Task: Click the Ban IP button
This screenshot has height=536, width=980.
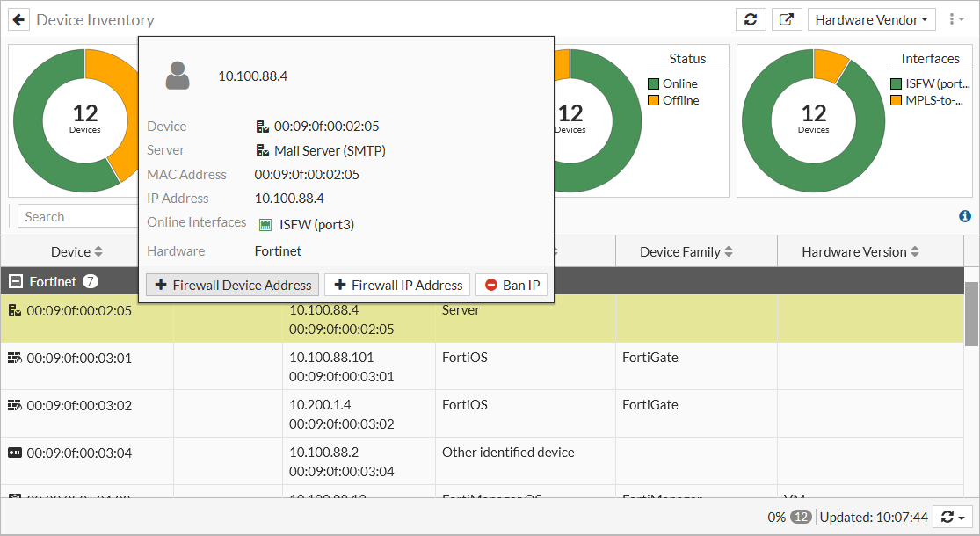Action: point(511,285)
